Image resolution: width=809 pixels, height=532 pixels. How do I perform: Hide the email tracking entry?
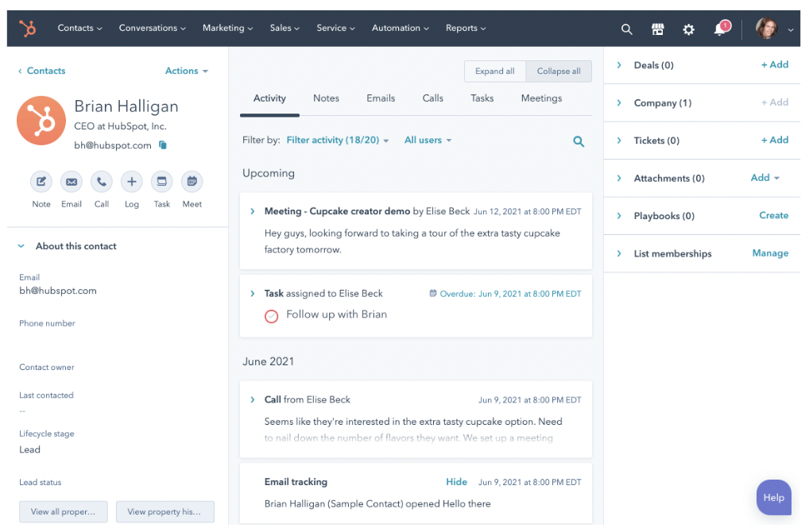[456, 481]
